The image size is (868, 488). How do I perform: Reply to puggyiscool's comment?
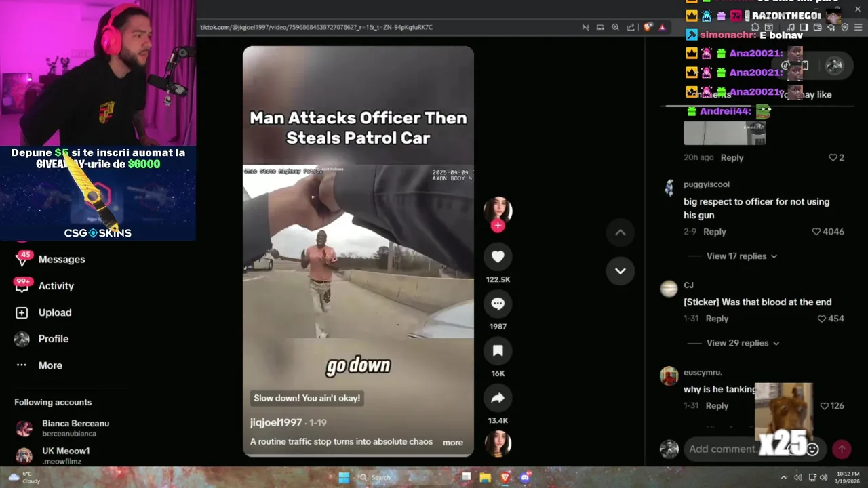coord(715,232)
